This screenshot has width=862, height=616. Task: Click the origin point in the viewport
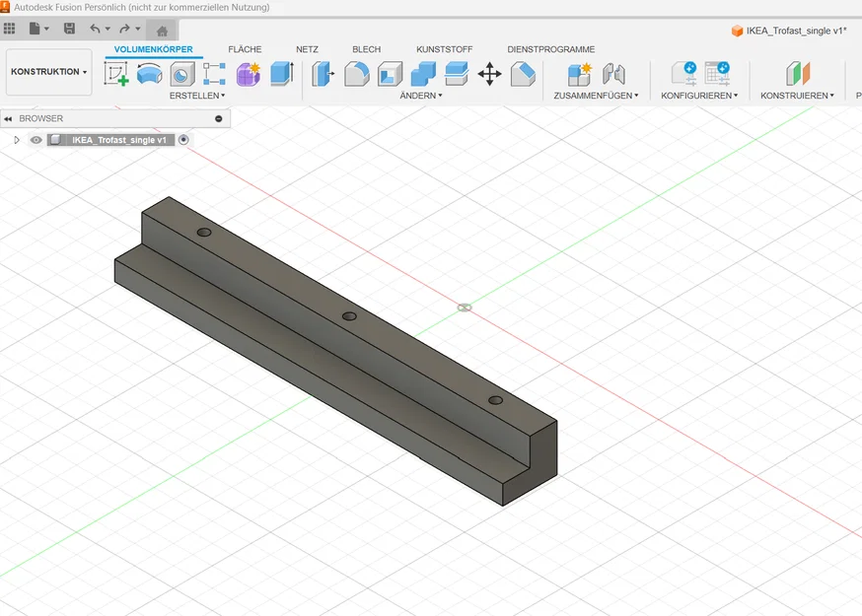point(465,308)
